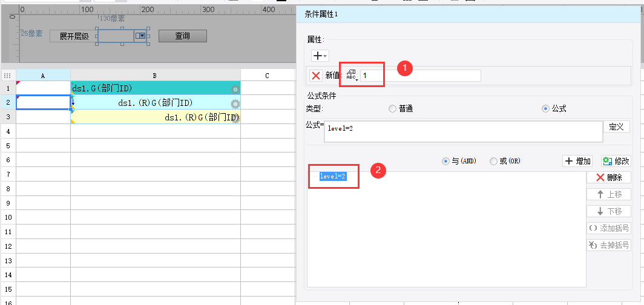This screenshot has height=305, width=644.
Task: Click the 上移 move up button
Action: click(608, 194)
